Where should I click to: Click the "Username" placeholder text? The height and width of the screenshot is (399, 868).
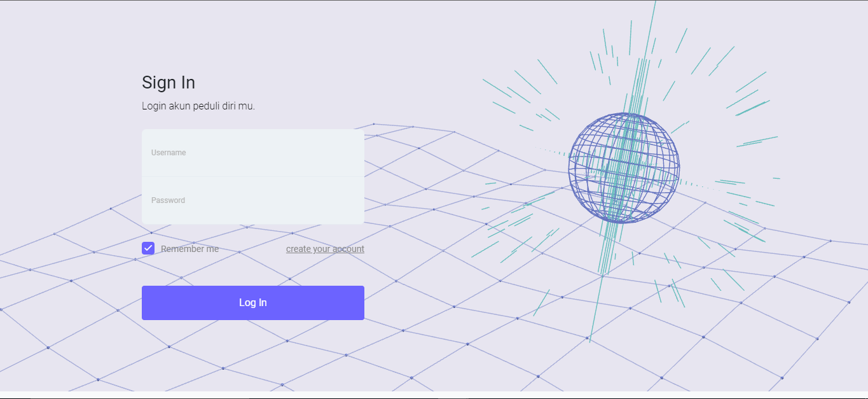tap(169, 153)
